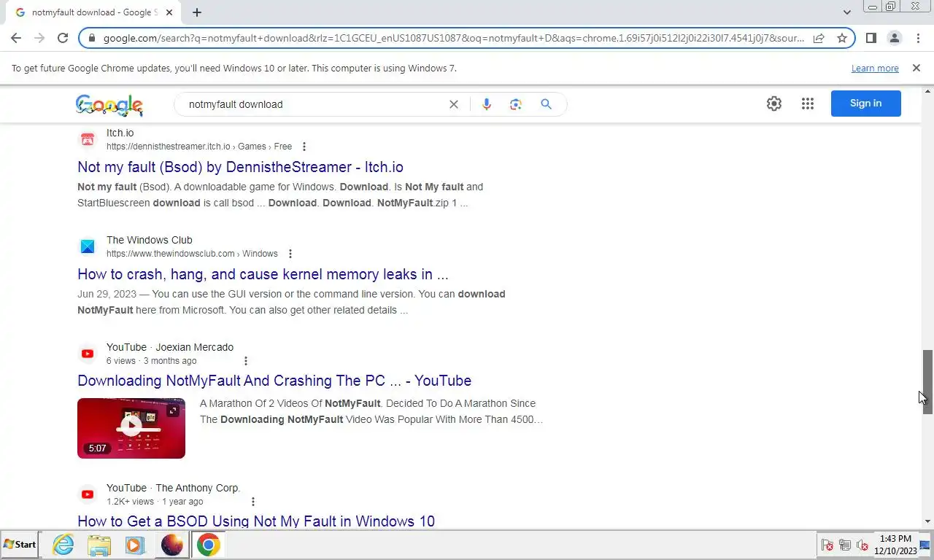Submit search with the magnifying glass icon
The height and width of the screenshot is (560, 934).
click(x=546, y=104)
